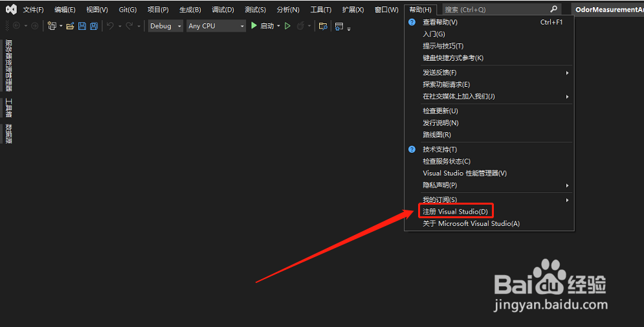Click the hot reload flame icon
This screenshot has width=644, height=327.
[x=300, y=26]
